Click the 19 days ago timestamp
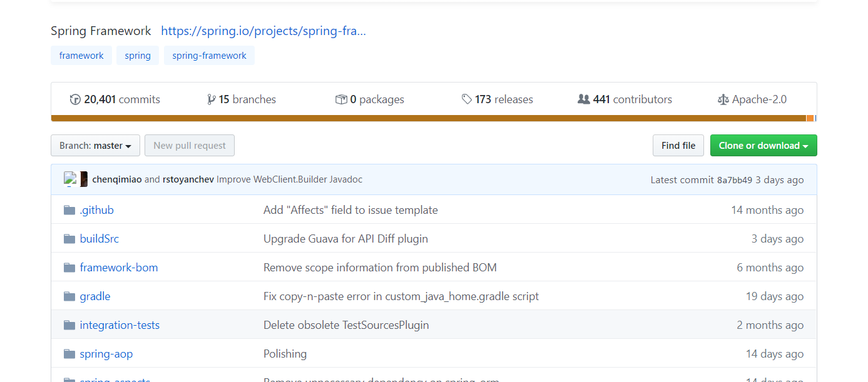 (775, 296)
